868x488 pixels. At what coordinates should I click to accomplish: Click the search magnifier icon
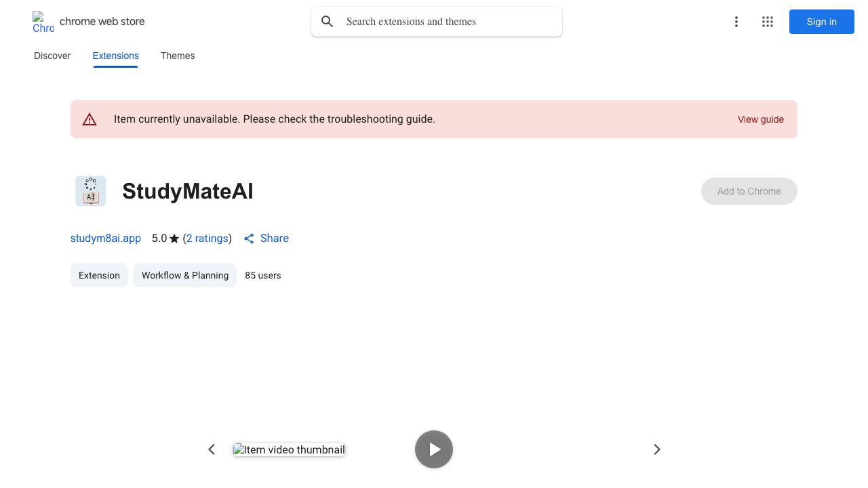coord(328,22)
